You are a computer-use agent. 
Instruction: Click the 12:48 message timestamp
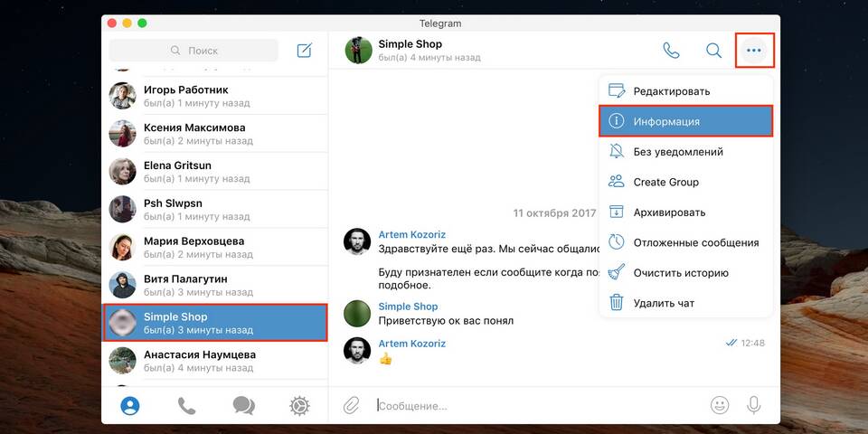[x=753, y=344]
